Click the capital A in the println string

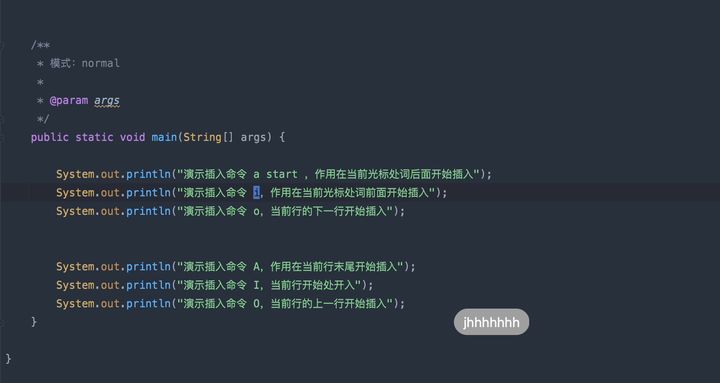click(256, 267)
